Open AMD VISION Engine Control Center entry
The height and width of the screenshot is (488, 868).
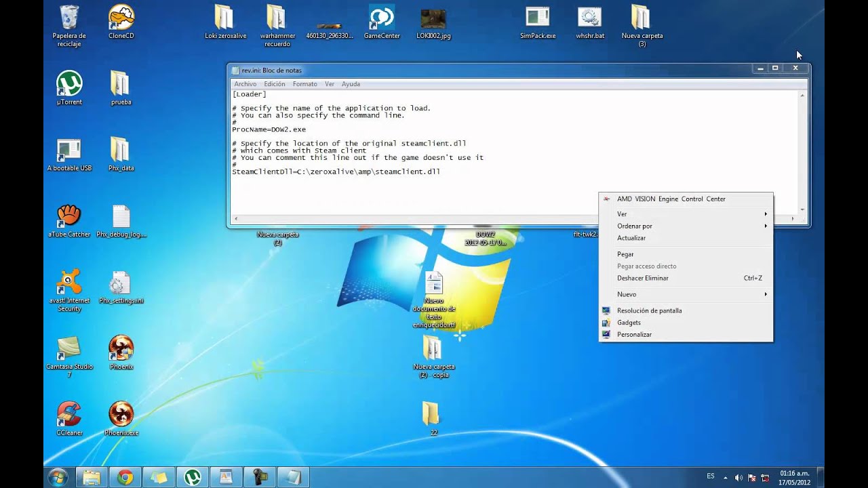coord(686,199)
